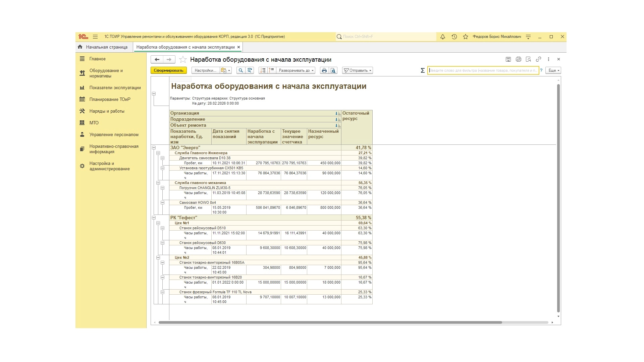
Task: Copy link to report icon
Action: point(538,59)
